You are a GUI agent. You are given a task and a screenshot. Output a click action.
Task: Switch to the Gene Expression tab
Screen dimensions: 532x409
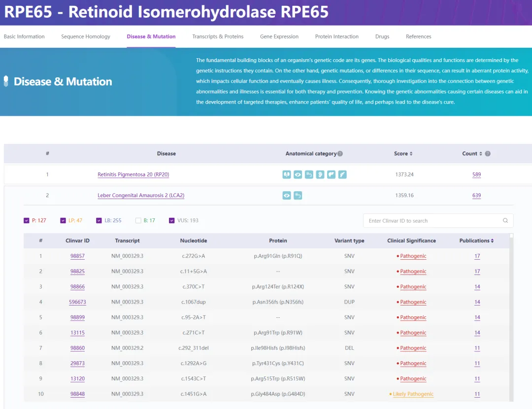279,36
